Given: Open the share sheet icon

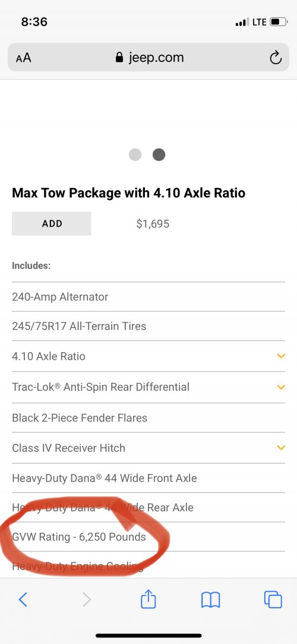Looking at the screenshot, I should pyautogui.click(x=148, y=598).
